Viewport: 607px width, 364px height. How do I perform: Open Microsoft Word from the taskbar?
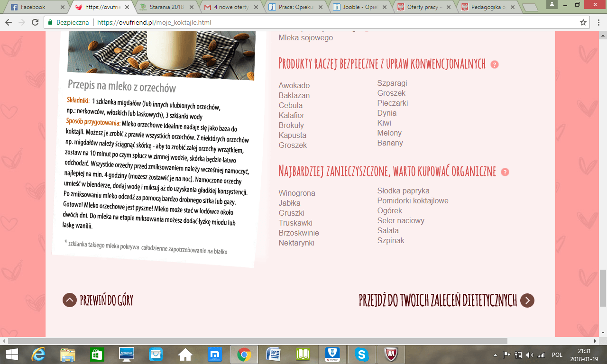pos(274,354)
